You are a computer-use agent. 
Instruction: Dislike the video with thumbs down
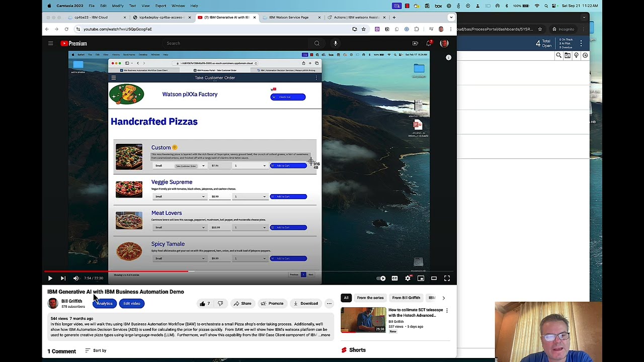(x=220, y=304)
